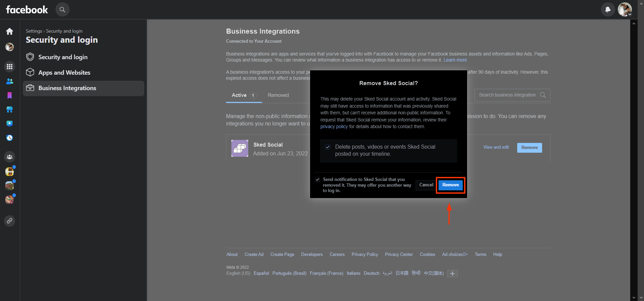Viewport: 644px width, 301px height.
Task: Select Apps and Websites in the settings menu
Action: (x=83, y=72)
